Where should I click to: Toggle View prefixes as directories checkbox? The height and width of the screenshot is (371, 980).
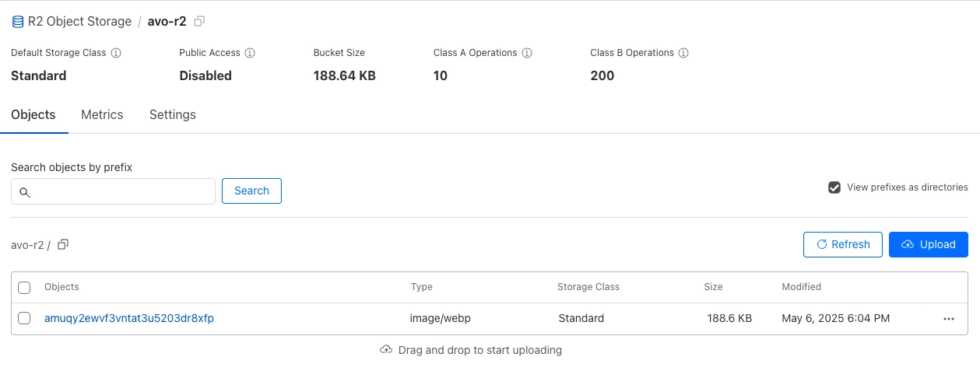pos(834,187)
